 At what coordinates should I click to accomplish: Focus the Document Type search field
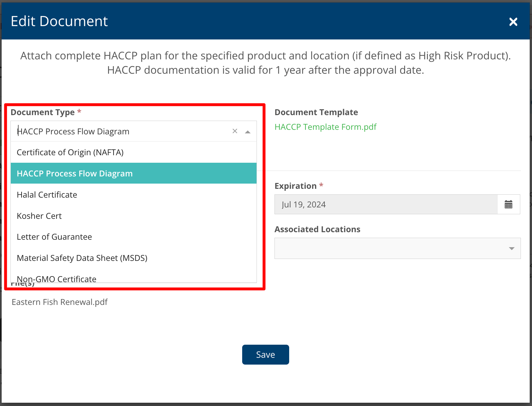tap(121, 131)
